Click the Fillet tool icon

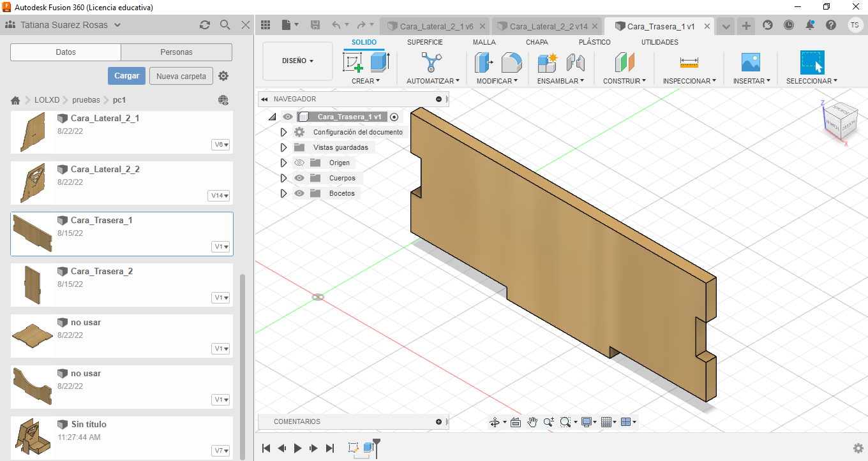(511, 62)
